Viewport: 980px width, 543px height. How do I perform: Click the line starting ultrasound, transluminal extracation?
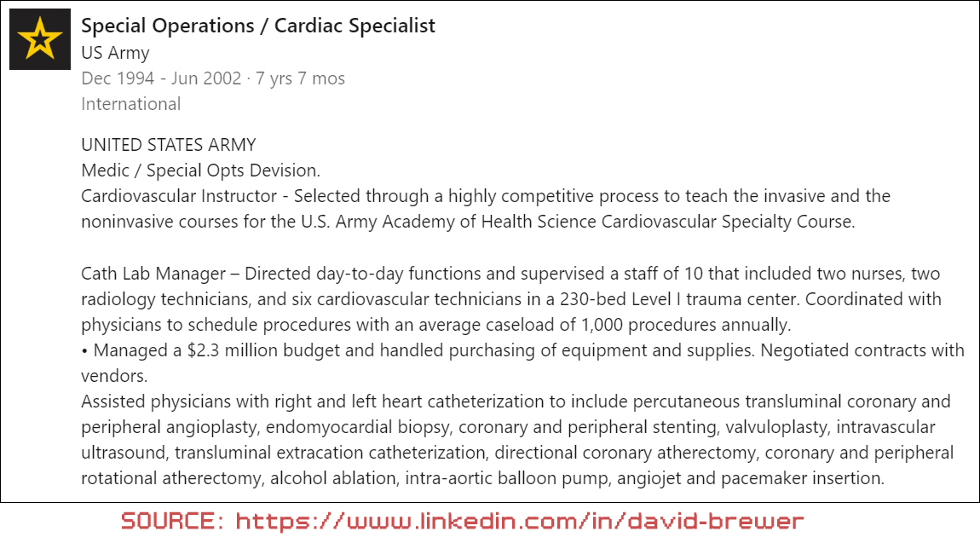coord(517,453)
